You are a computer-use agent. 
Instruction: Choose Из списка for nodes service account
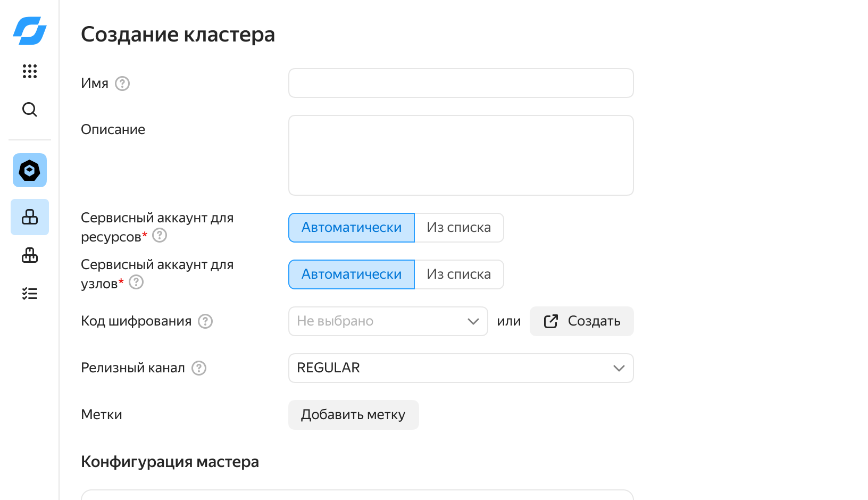pyautogui.click(x=458, y=274)
